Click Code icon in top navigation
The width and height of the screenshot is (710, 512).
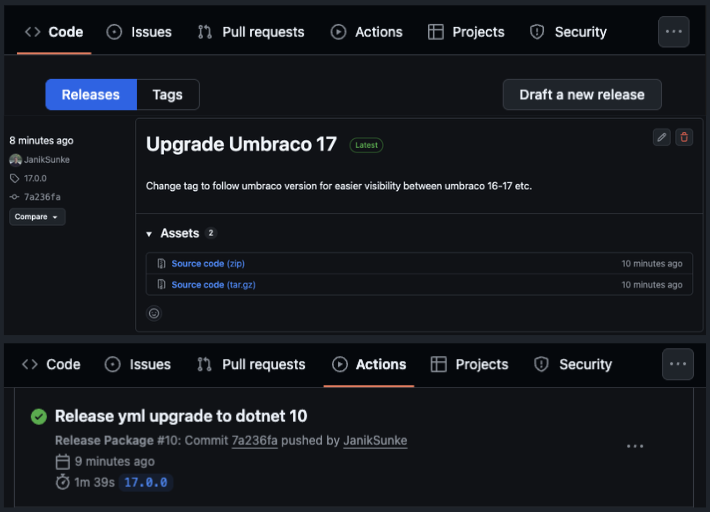33,32
